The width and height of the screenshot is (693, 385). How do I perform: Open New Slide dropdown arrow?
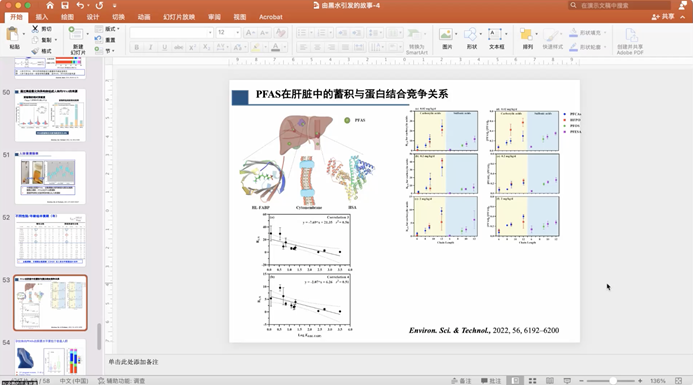click(x=87, y=34)
